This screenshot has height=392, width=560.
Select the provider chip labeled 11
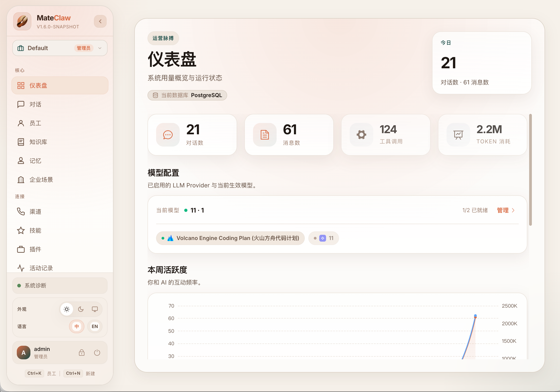(x=323, y=238)
